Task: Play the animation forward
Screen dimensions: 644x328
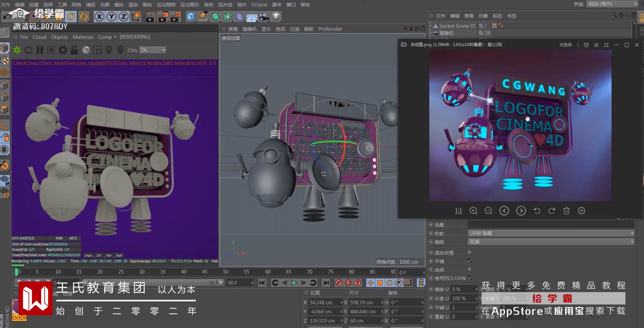Action: [294, 283]
